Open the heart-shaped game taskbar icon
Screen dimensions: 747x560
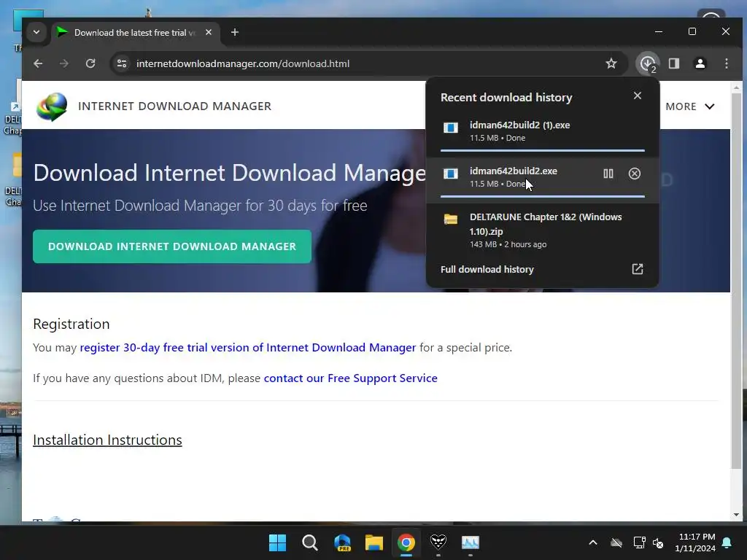pos(438,542)
